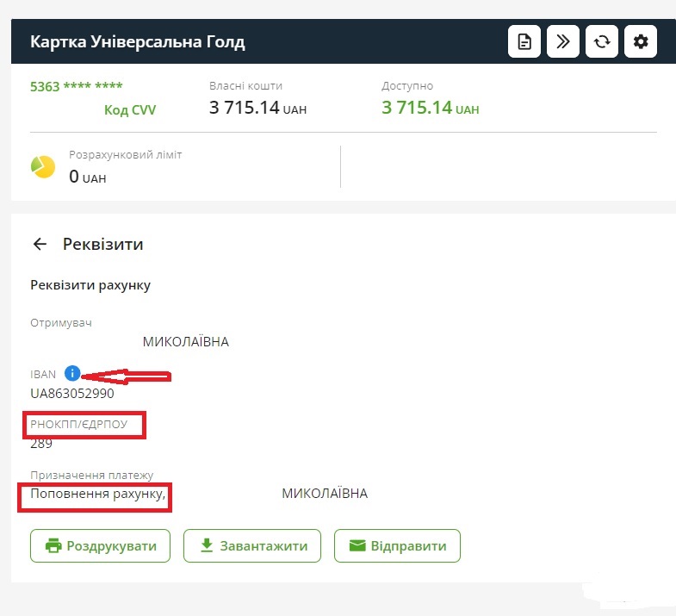Click the Власні кошти balance amount
Screen dimensions: 676x616
[257, 108]
